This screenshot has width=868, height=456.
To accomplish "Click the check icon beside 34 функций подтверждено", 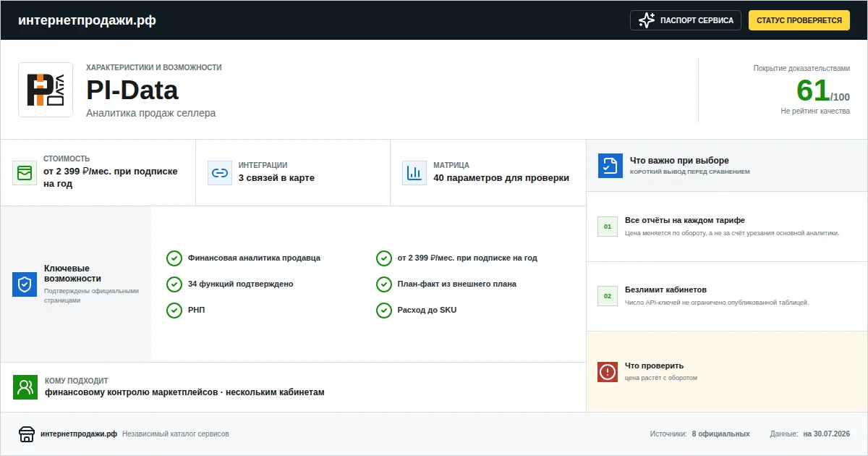I will [x=174, y=284].
